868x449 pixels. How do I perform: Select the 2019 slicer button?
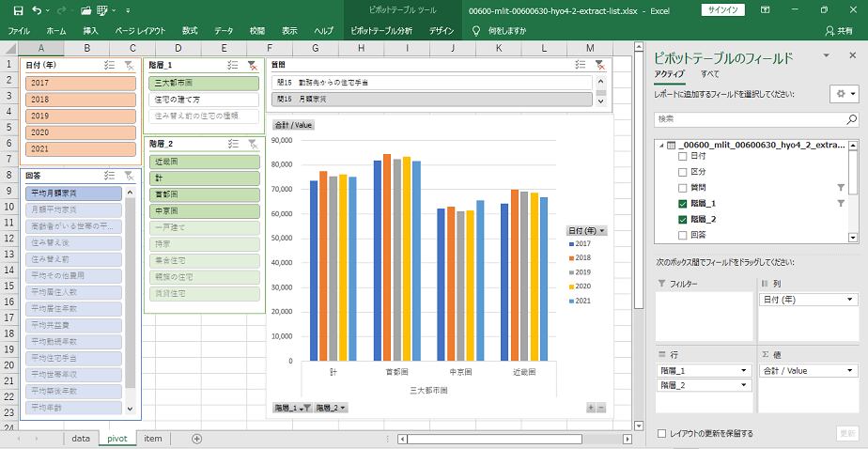81,116
